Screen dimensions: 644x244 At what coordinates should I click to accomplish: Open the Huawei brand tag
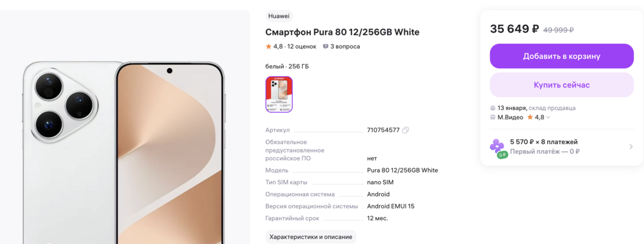[x=279, y=16]
